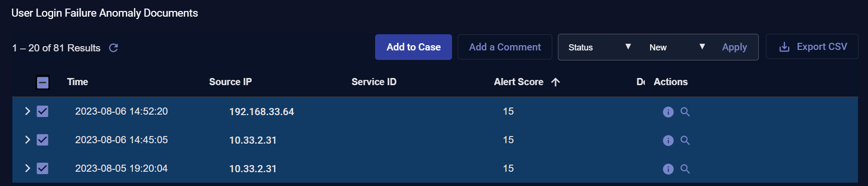This screenshot has height=186, width=868.
Task: Click the refresh results icon
Action: tap(113, 48)
